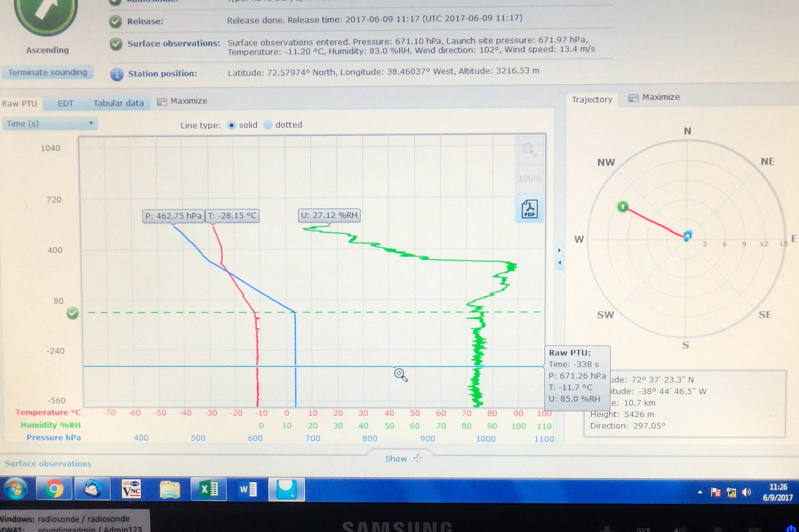Open Excel from the taskbar
Viewport: 799px width, 532px height.
209,489
